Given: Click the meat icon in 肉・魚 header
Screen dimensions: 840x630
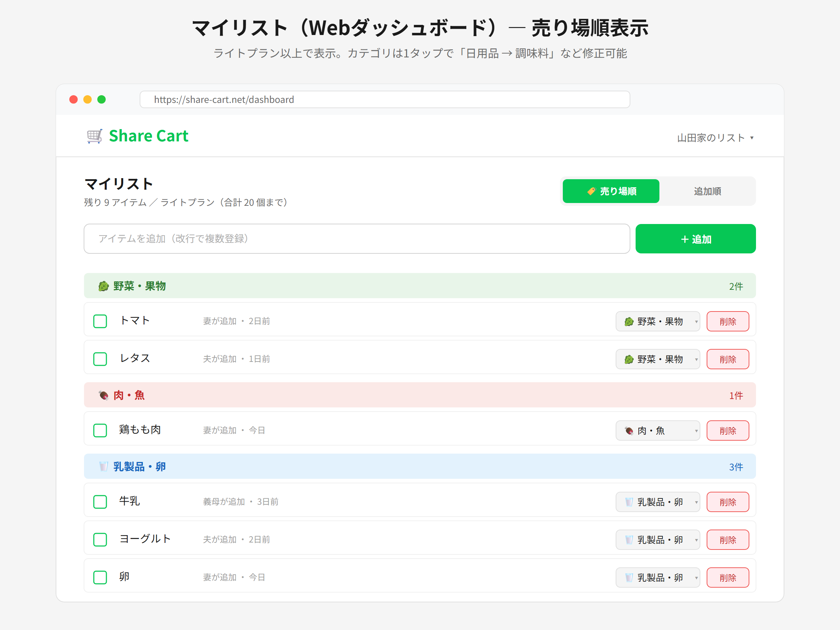Looking at the screenshot, I should [x=103, y=395].
